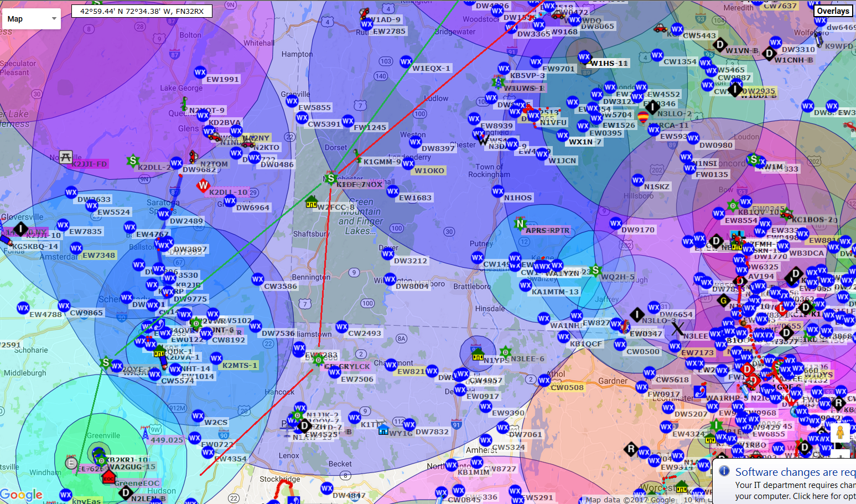Click the W1HS-11 callsign label
The height and width of the screenshot is (504, 856).
click(609, 63)
